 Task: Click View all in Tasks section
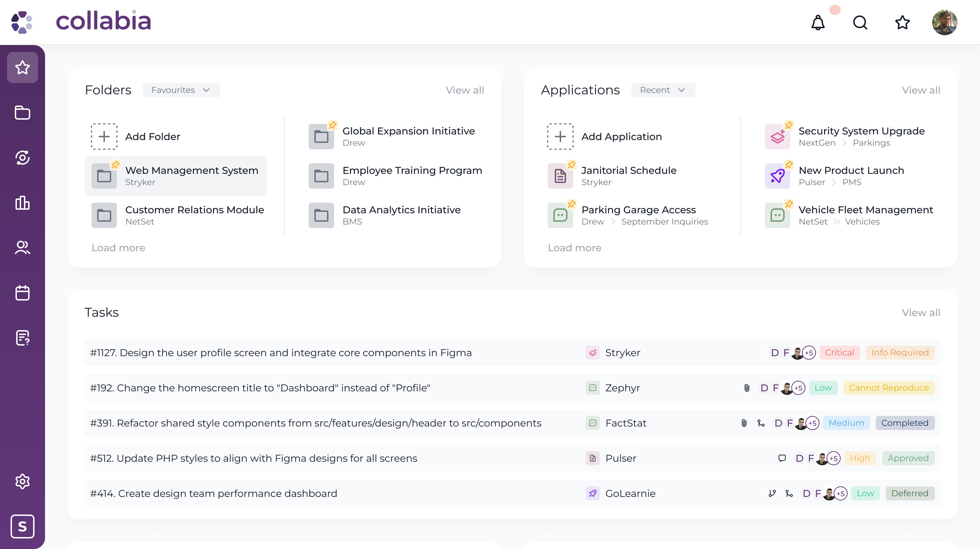tap(921, 313)
